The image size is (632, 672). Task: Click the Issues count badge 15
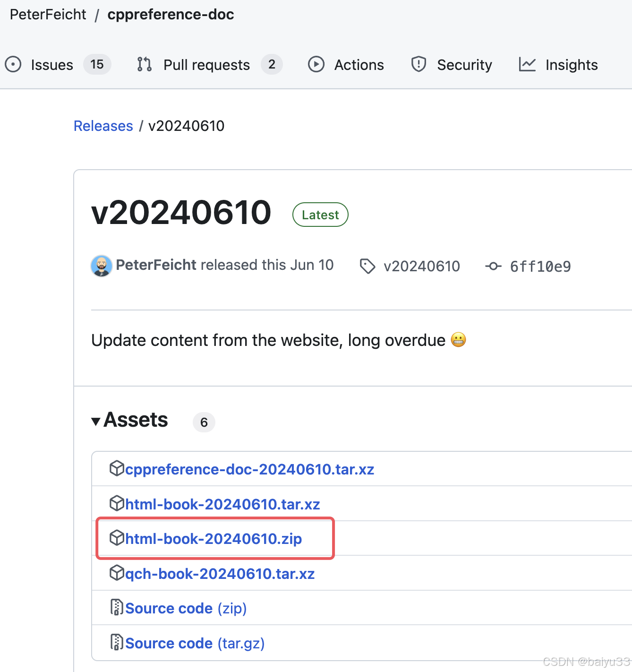tap(97, 64)
